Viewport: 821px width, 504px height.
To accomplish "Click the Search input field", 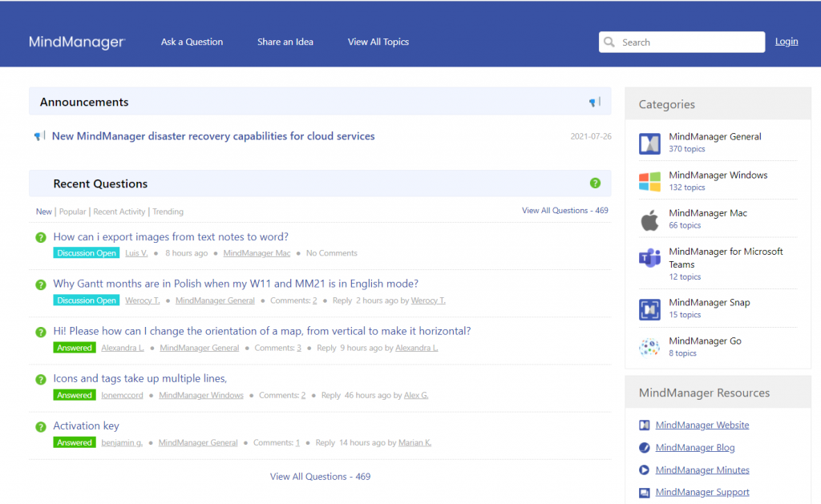I will click(681, 42).
